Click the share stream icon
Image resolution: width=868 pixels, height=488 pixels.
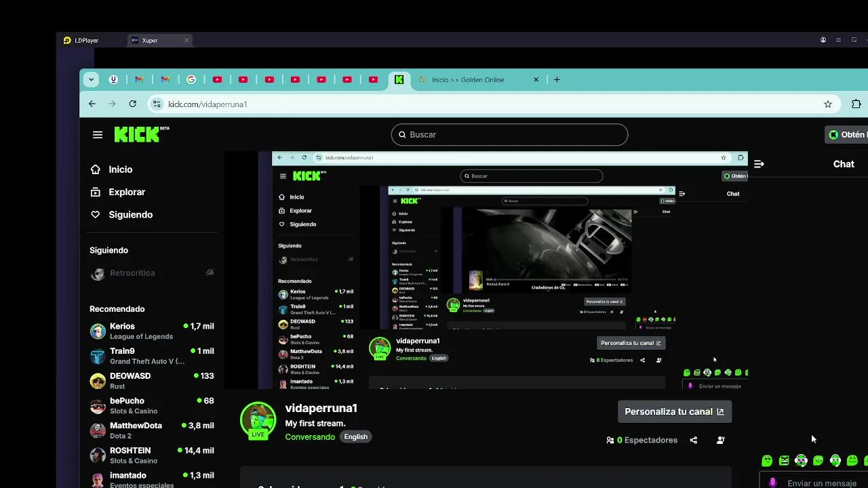point(693,440)
